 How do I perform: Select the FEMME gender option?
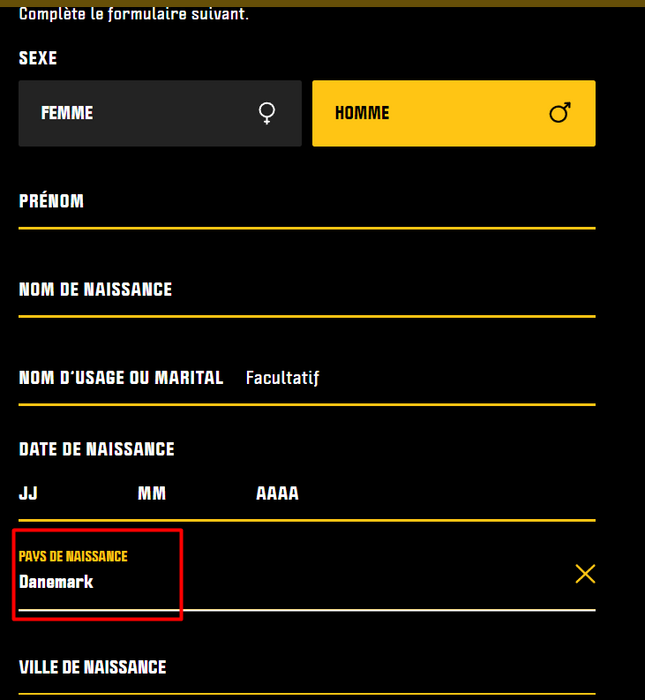click(x=160, y=114)
